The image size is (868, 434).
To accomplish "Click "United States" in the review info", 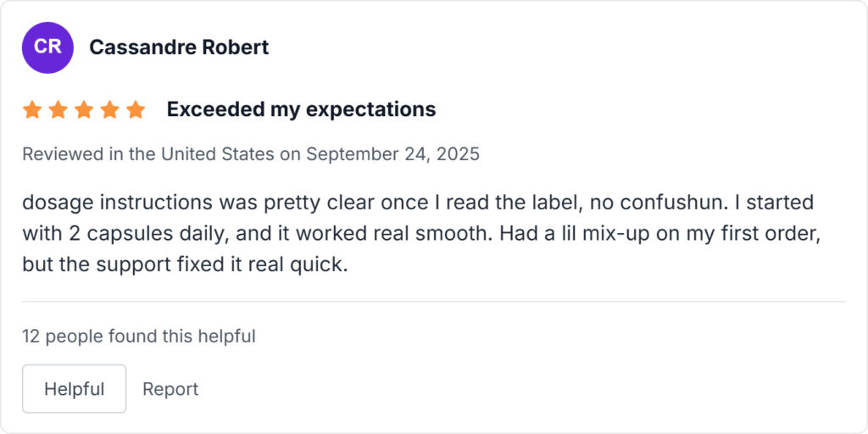I will point(217,154).
